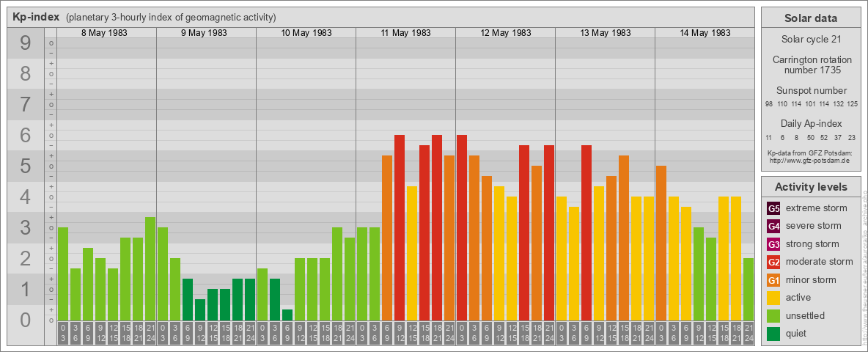Click sunspot number value 101
This screenshot has height=352, width=868.
[x=810, y=104]
